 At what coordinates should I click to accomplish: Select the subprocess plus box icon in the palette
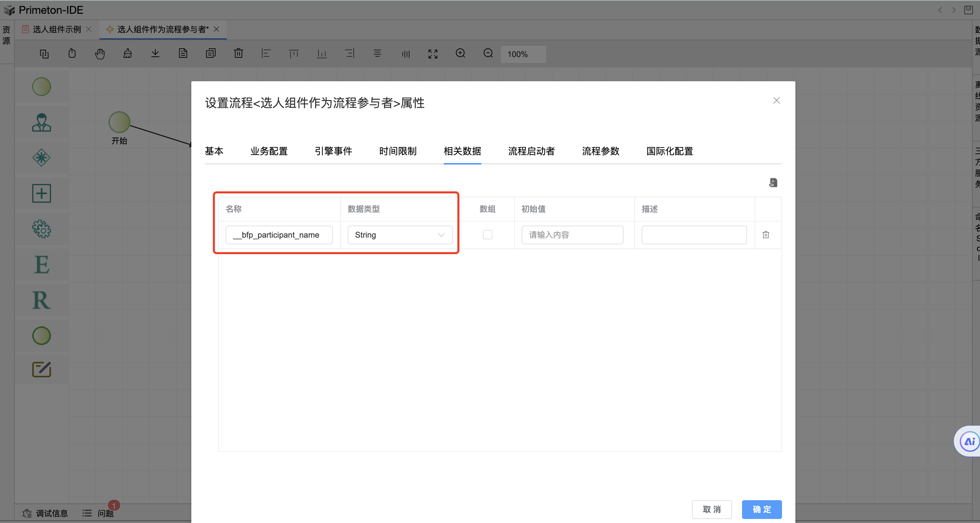coord(42,193)
